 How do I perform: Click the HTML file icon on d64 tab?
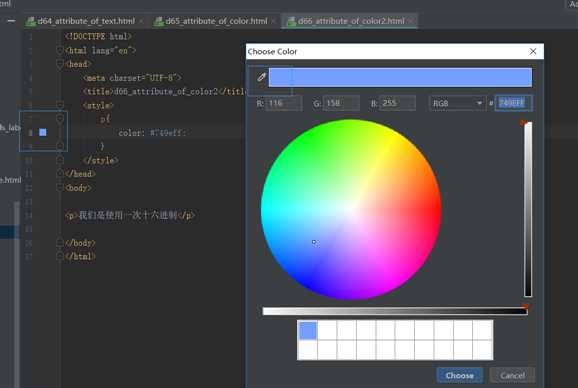coord(31,21)
